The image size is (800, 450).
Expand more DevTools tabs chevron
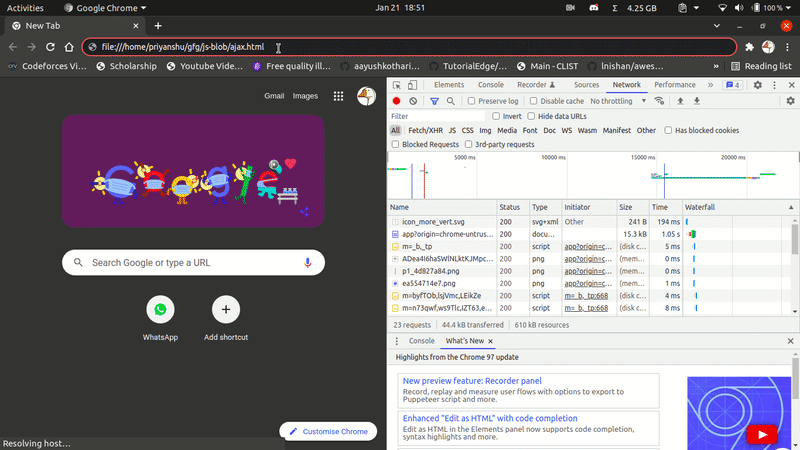click(x=710, y=85)
